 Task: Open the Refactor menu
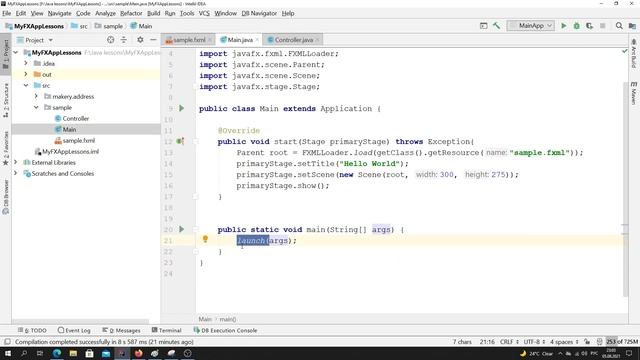click(x=131, y=13)
